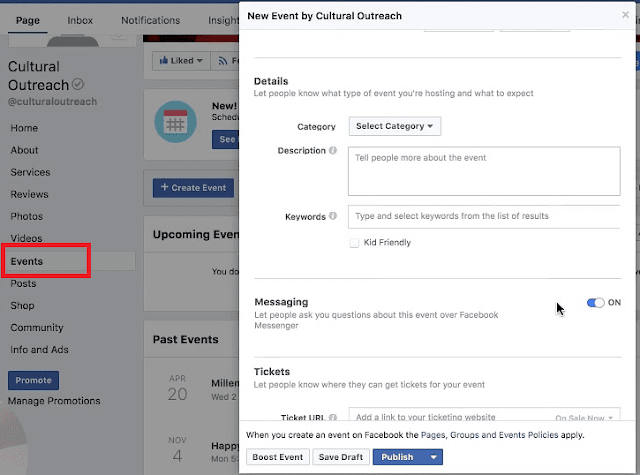
Task: Expand the Publish options arrow
Action: [433, 457]
